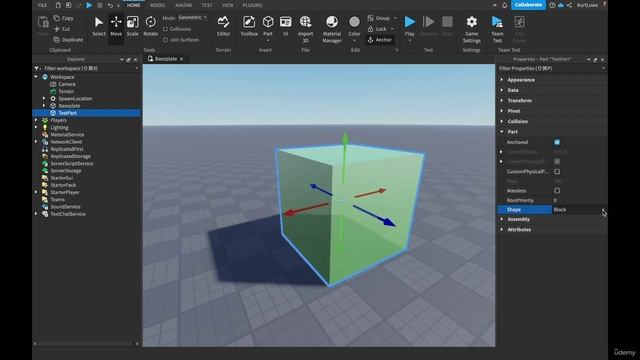
Task: Collapse the Workspace tree node
Action: 36,77
